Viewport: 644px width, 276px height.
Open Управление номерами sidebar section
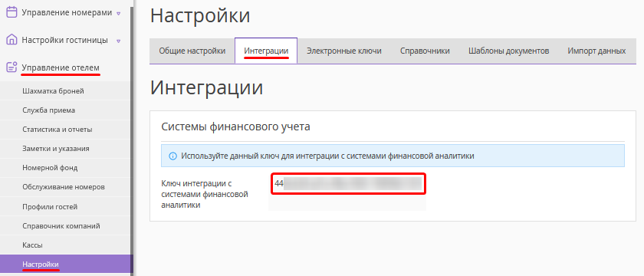pos(67,12)
